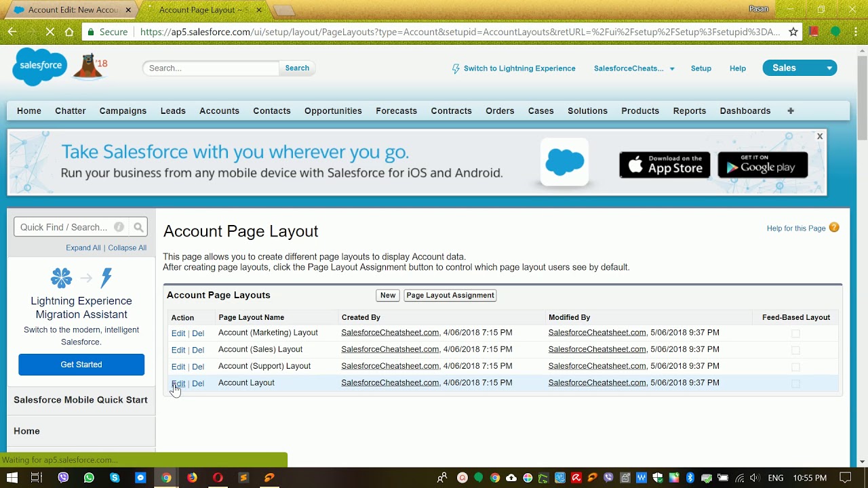The height and width of the screenshot is (488, 868).
Task: Toggle Feed-Based Layout for Account (Support) Layout
Action: 795,367
